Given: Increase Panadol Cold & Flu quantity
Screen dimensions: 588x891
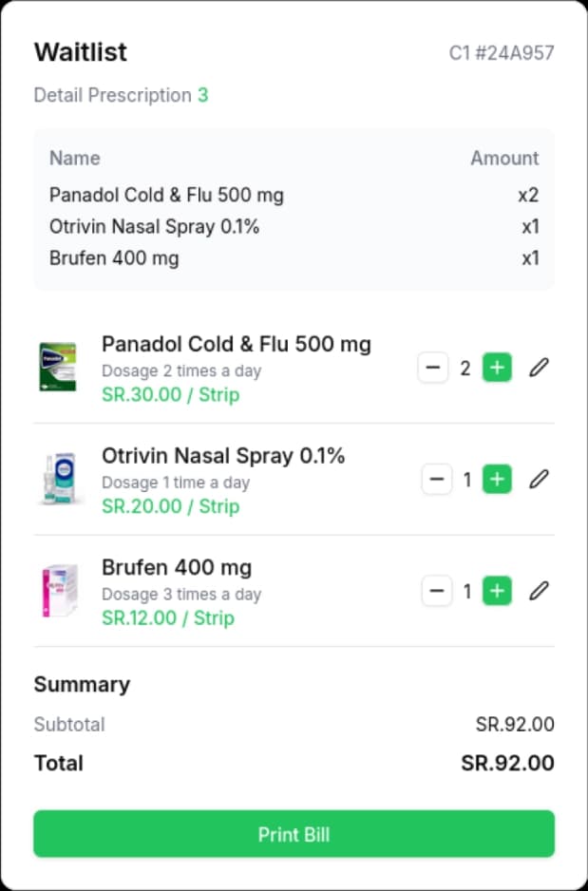Looking at the screenshot, I should click(497, 368).
